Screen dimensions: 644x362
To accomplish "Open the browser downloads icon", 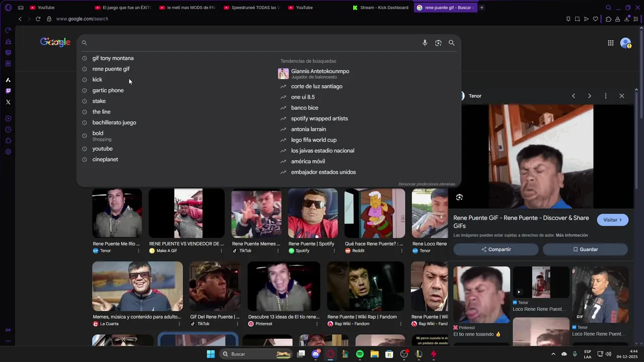I will [x=627, y=19].
